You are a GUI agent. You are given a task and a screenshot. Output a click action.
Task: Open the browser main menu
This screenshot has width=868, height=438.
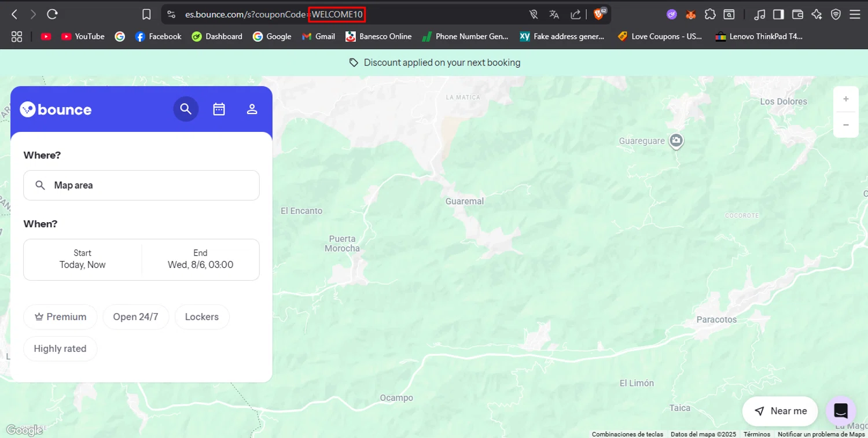[855, 14]
